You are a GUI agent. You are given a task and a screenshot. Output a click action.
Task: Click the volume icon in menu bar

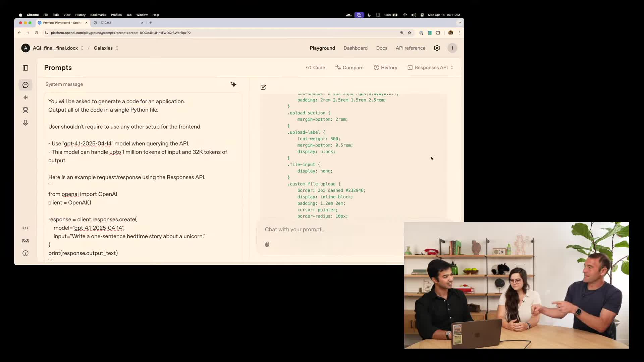[414, 15]
